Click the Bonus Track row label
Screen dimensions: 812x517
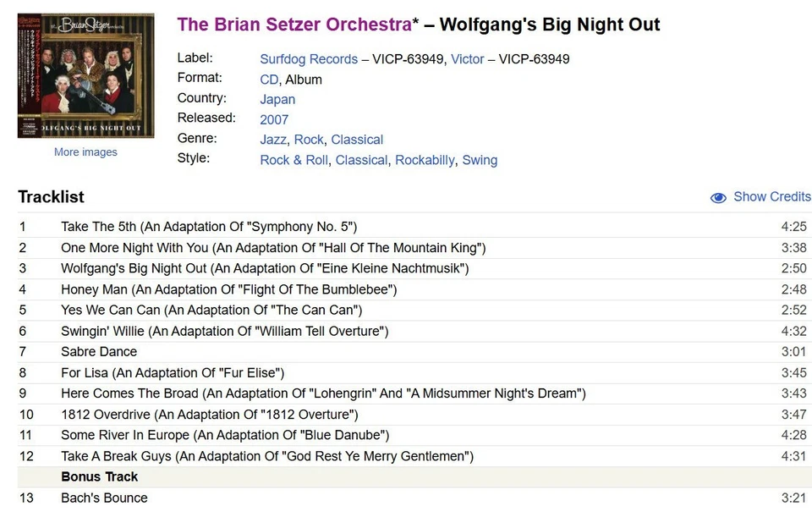(99, 476)
